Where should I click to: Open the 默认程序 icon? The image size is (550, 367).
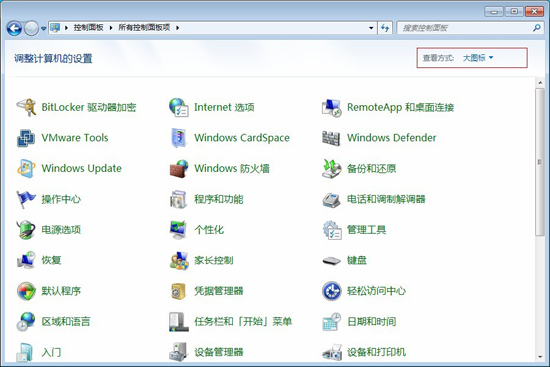point(26,291)
